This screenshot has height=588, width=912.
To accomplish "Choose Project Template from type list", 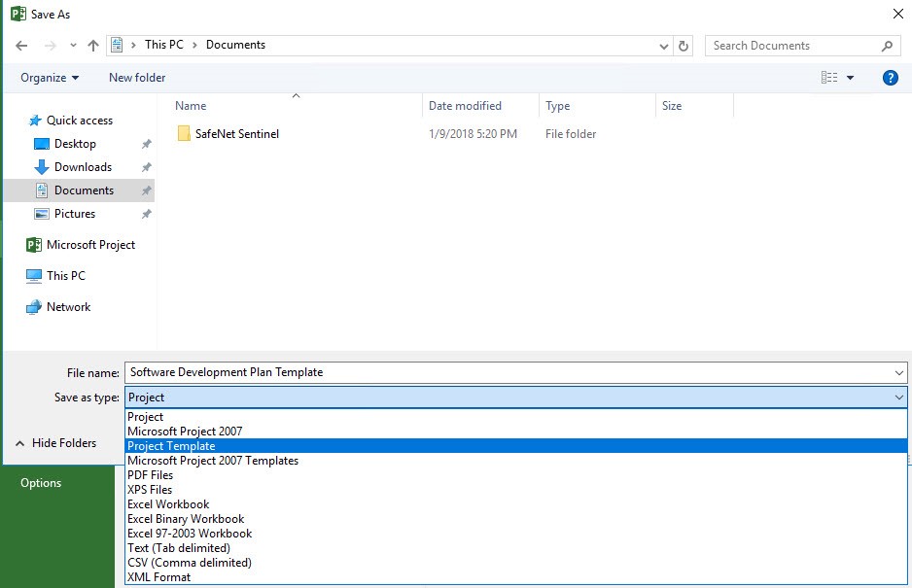I will point(171,446).
